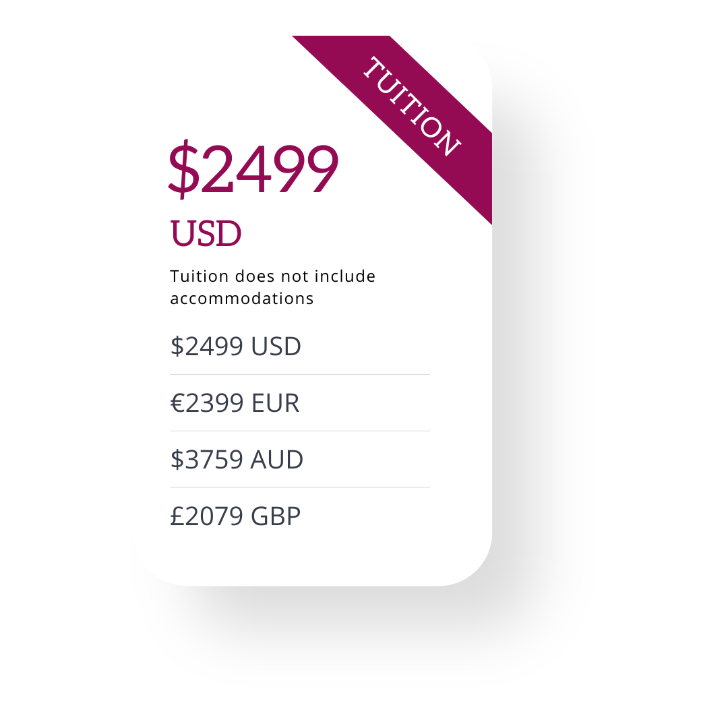Click the dollar sign in the large price
Screen dimensions: 728x728
pyautogui.click(x=184, y=169)
